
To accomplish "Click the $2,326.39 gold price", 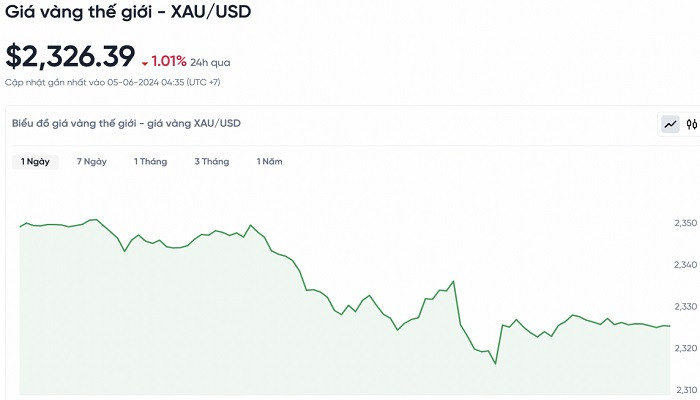I will click(x=68, y=57).
